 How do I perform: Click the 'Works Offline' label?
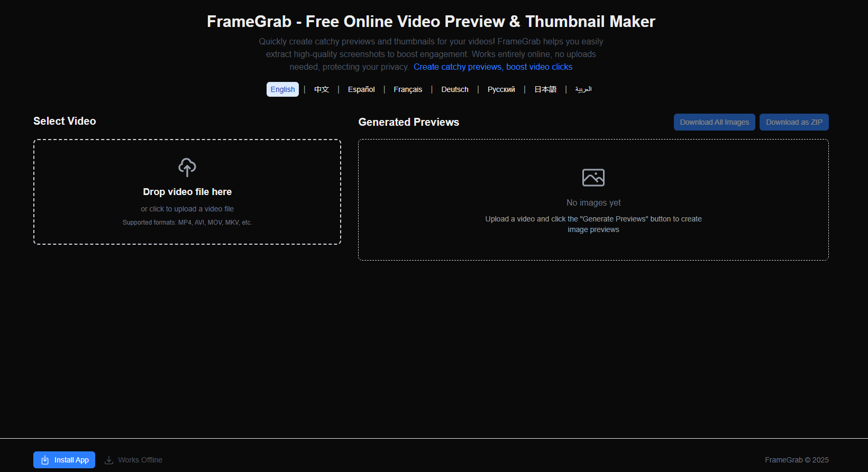click(140, 460)
